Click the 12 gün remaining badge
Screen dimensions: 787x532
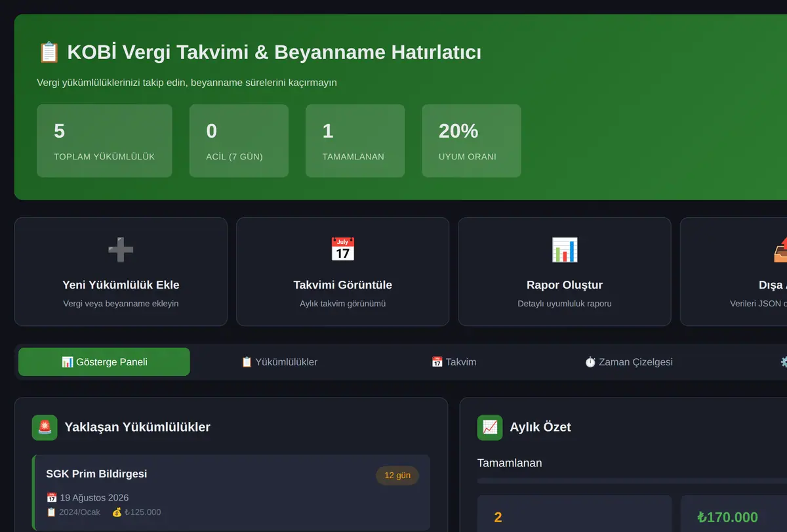397,476
